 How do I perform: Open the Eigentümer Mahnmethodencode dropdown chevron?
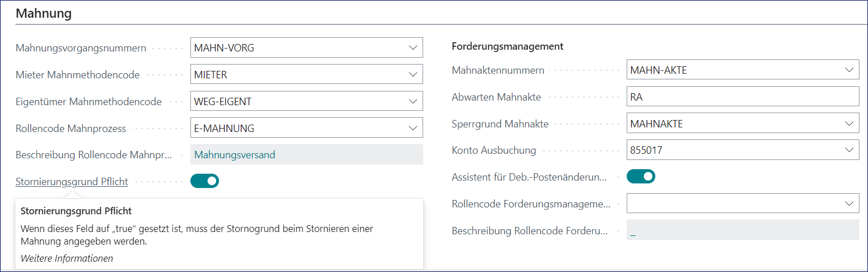(413, 101)
